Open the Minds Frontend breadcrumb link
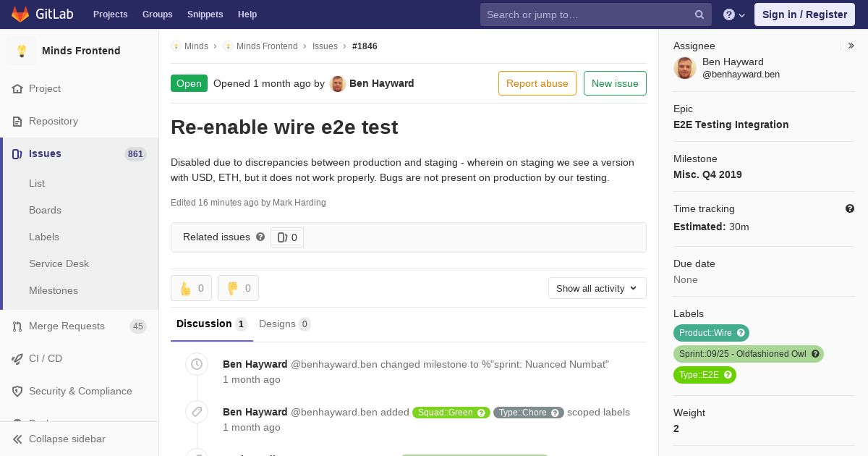The width and height of the screenshot is (868, 456). click(267, 46)
